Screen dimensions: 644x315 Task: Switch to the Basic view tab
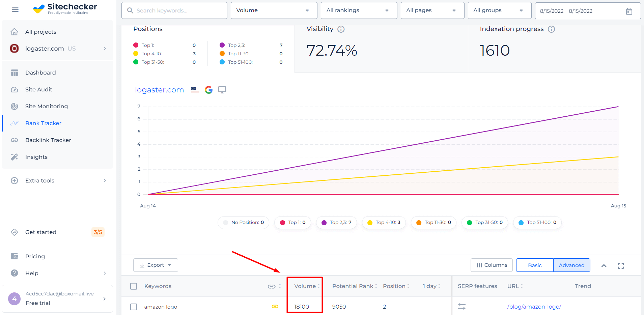click(535, 265)
